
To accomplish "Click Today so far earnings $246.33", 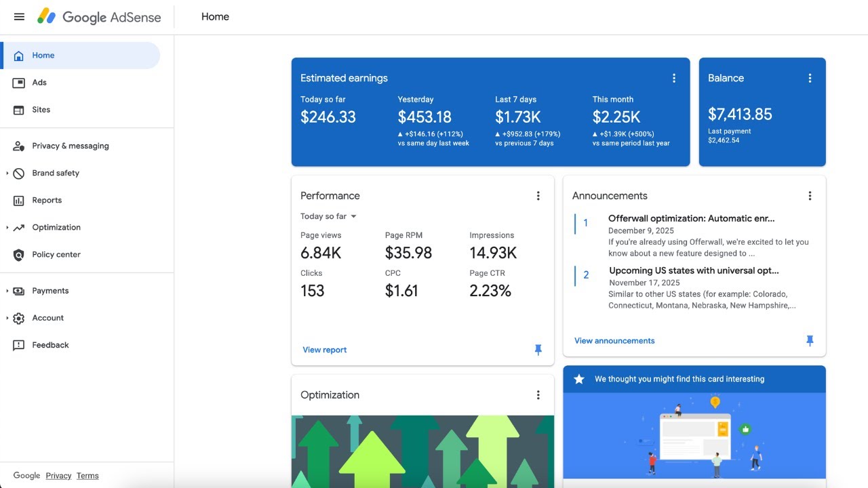I will pos(328,117).
